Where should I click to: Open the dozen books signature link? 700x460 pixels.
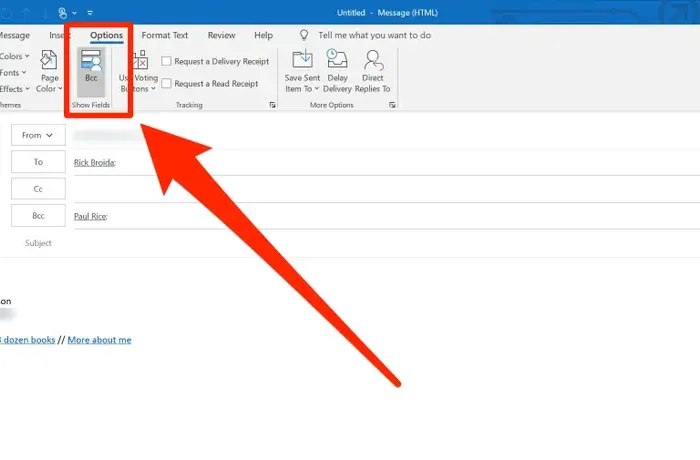[x=28, y=340]
